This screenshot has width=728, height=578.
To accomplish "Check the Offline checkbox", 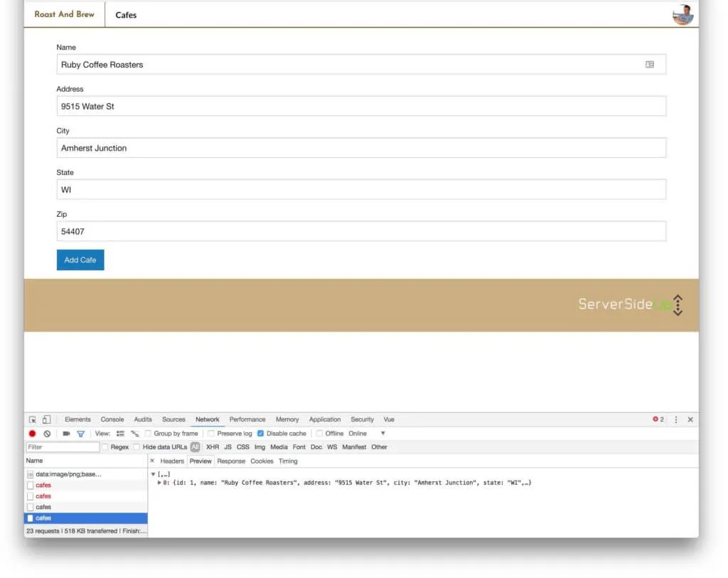I will 319,433.
